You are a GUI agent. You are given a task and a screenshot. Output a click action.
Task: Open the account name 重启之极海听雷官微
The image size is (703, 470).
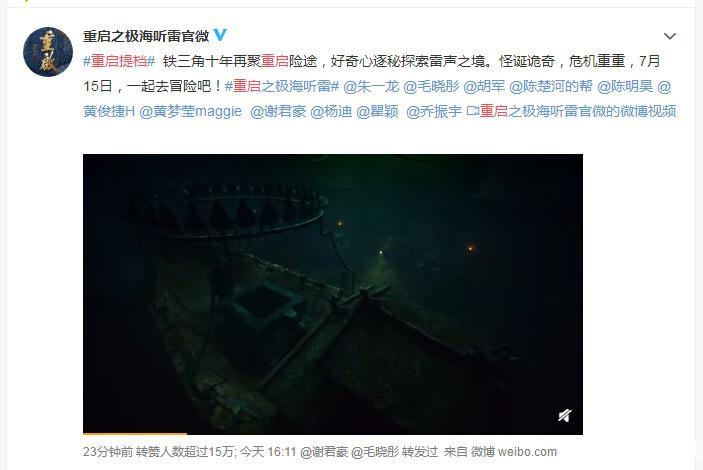pyautogui.click(x=146, y=35)
